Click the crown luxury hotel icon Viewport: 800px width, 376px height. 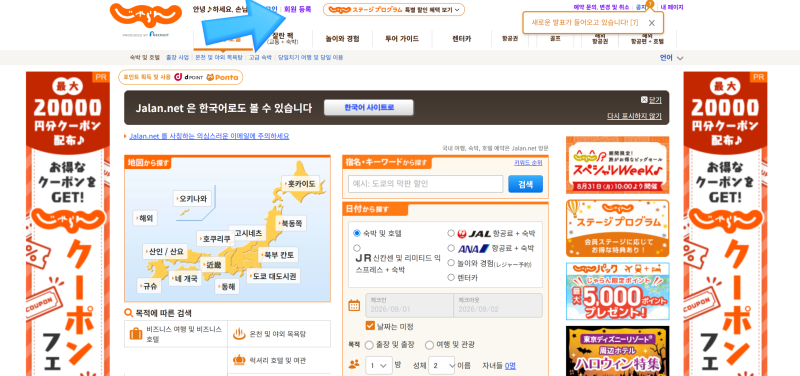click(239, 360)
